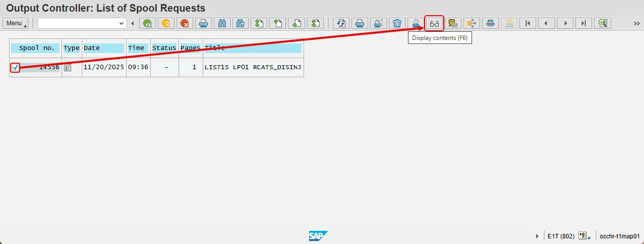The width and height of the screenshot is (644, 244).
Task: Open system info selector in status bar
Action: click(x=584, y=236)
